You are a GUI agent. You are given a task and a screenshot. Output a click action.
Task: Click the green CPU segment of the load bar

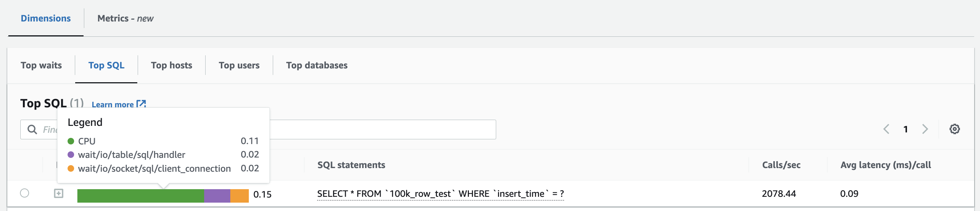click(x=140, y=196)
